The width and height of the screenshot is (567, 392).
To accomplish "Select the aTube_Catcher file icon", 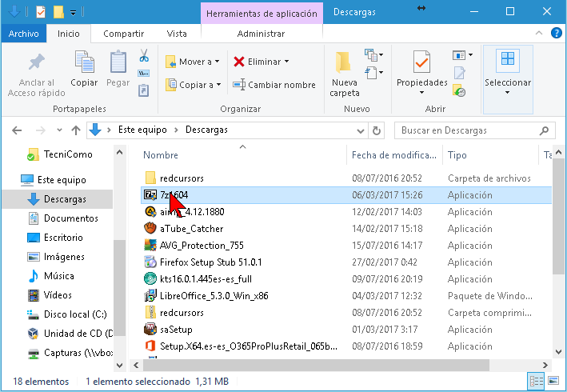I will coord(150,228).
